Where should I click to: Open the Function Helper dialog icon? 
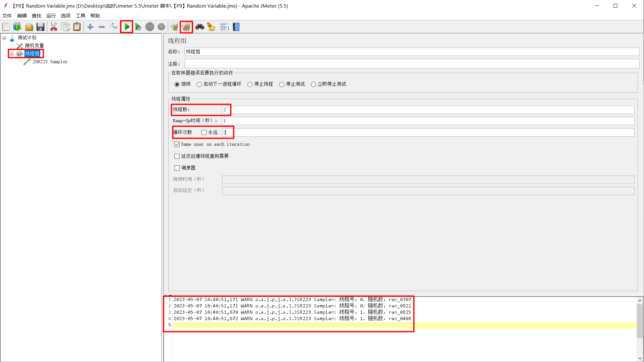pyautogui.click(x=225, y=27)
